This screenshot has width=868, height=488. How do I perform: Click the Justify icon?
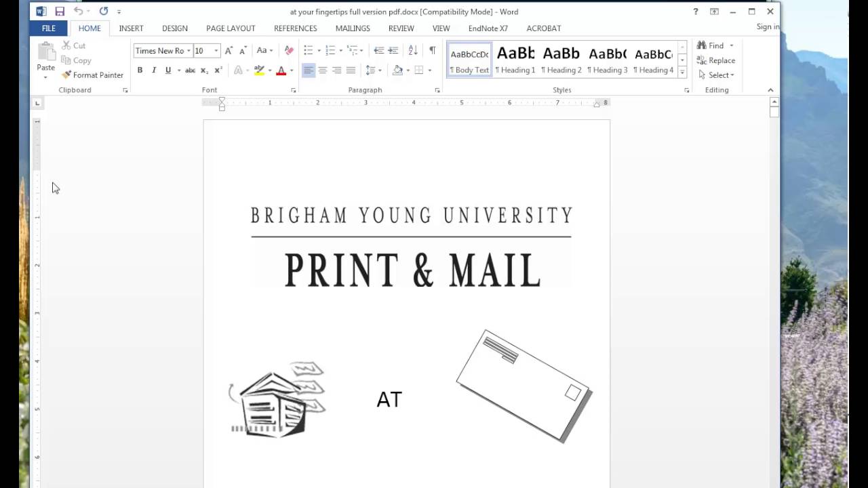(351, 70)
